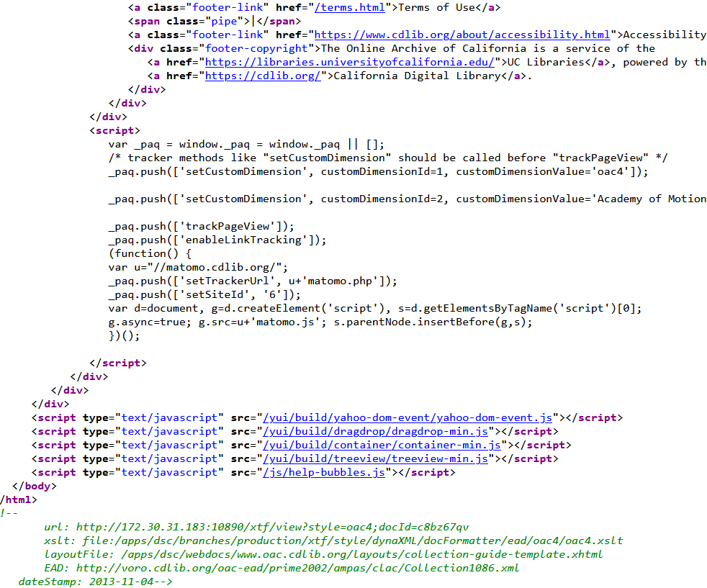Click the line "var _paq = window._paq"

pyautogui.click(x=246, y=145)
